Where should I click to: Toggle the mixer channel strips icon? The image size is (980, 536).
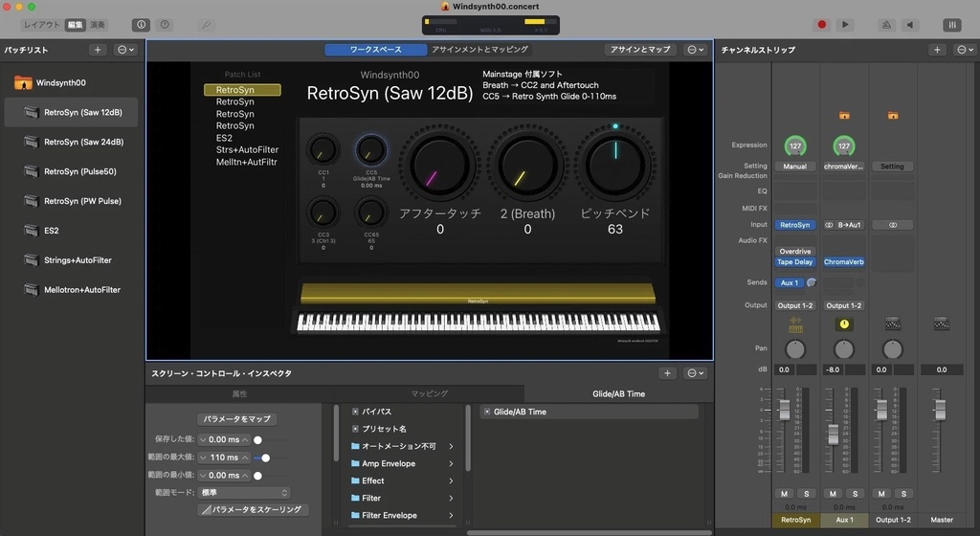pos(952,24)
